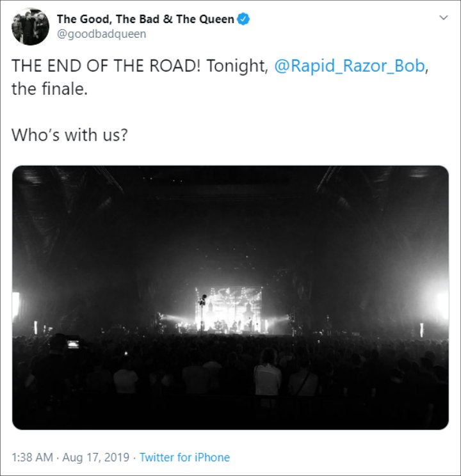Click the crowd silhouettes at the photo bottom
Viewport: 461px width, 476px height.
230,383
